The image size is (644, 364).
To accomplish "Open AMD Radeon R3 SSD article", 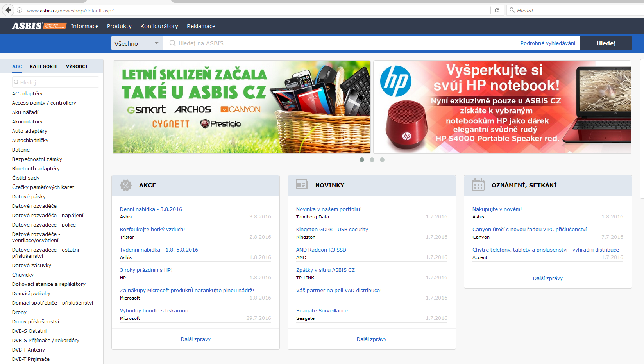I will coord(321,250).
